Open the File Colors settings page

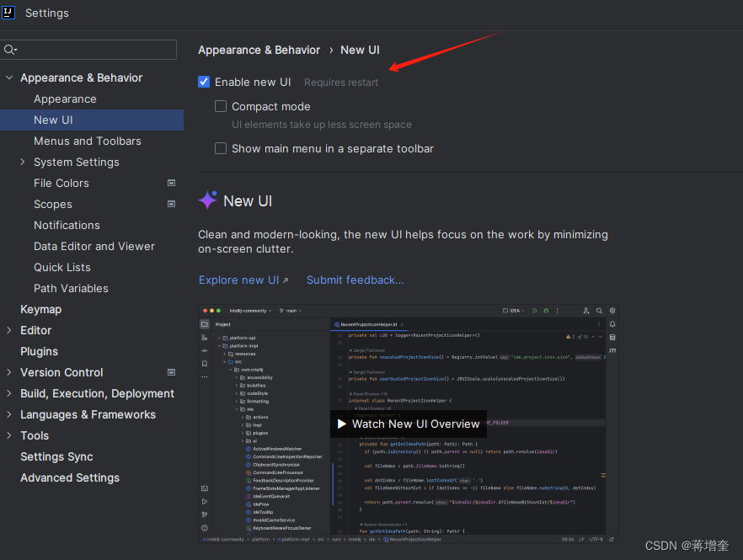coord(61,183)
